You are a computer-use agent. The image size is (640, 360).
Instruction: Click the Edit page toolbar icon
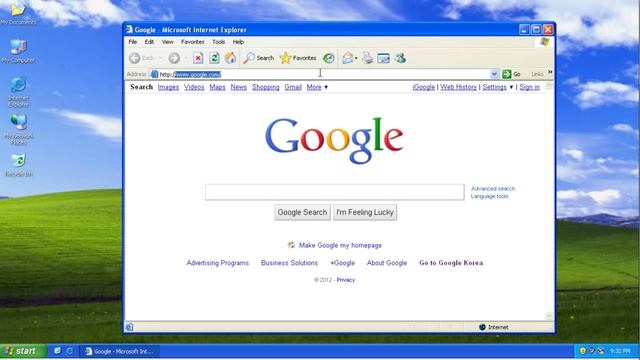[383, 58]
